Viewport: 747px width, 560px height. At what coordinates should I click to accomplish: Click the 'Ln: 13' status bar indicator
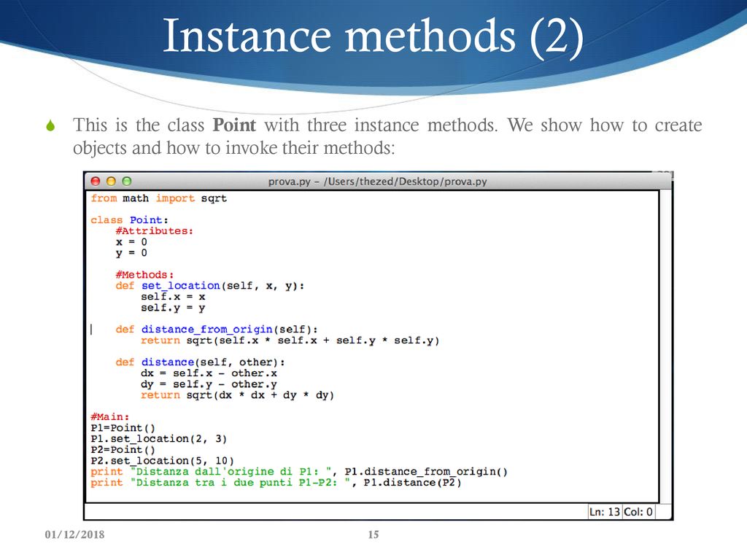click(604, 512)
